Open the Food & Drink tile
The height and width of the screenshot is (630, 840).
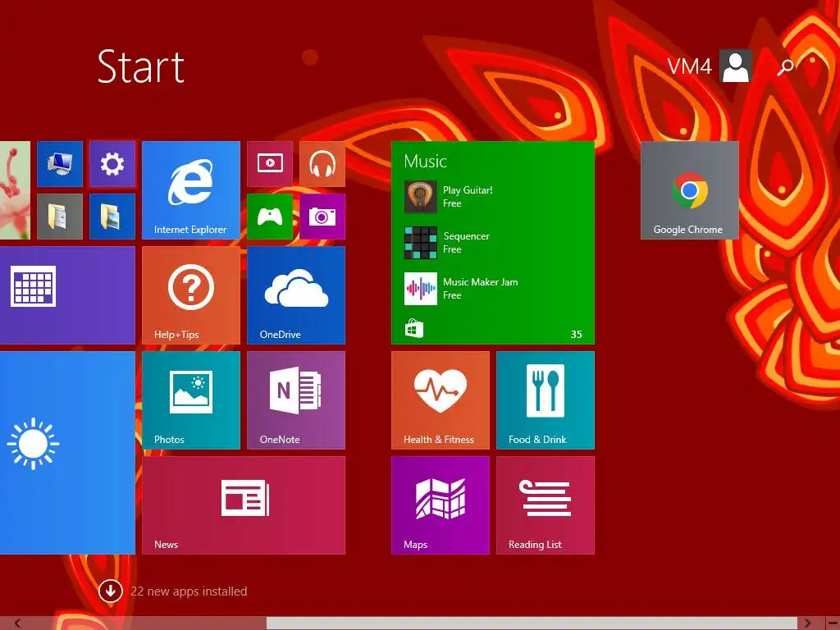(546, 400)
